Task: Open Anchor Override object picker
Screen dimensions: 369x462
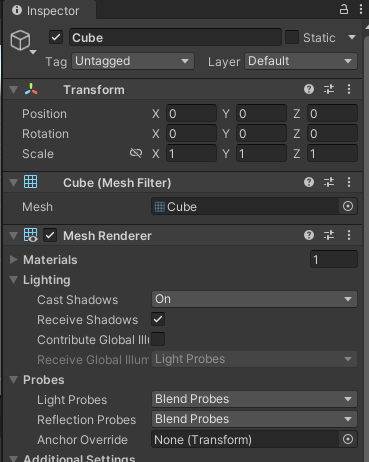Action: 348,439
